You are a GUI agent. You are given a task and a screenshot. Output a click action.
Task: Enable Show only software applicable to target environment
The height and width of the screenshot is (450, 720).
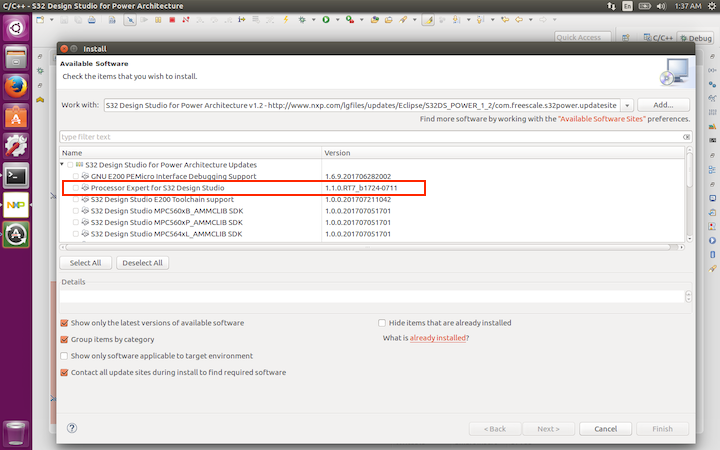(64, 356)
